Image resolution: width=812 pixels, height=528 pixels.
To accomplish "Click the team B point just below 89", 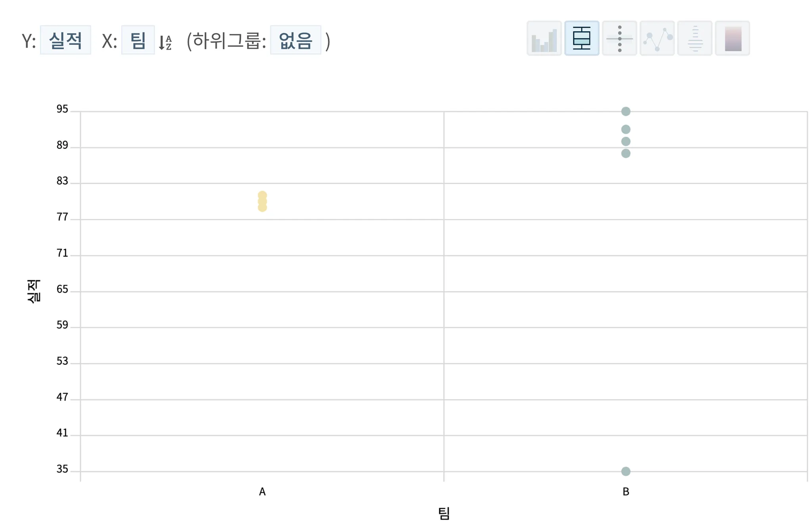I will click(626, 154).
